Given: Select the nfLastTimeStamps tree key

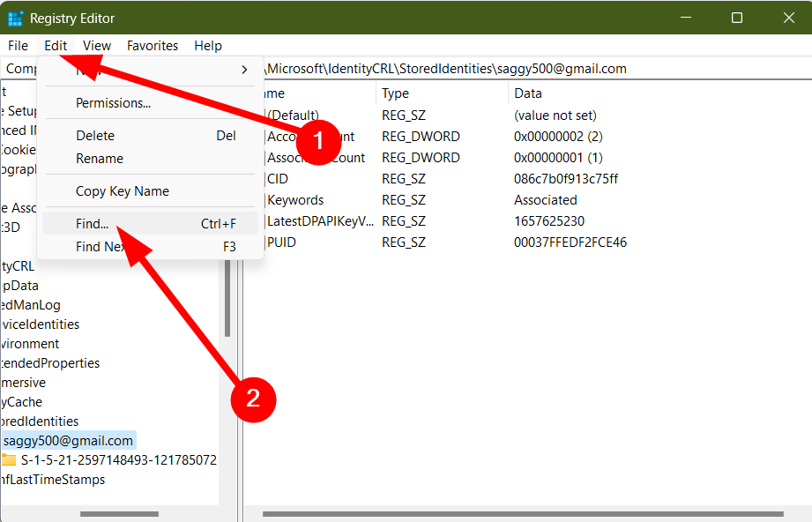Looking at the screenshot, I should coord(53,480).
